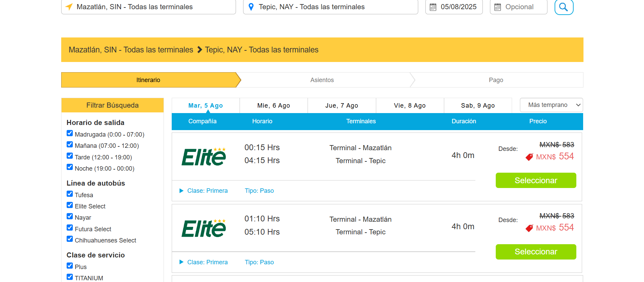The image size is (644, 282).
Task: Click the chevron arrow between route cities
Action: point(200,50)
